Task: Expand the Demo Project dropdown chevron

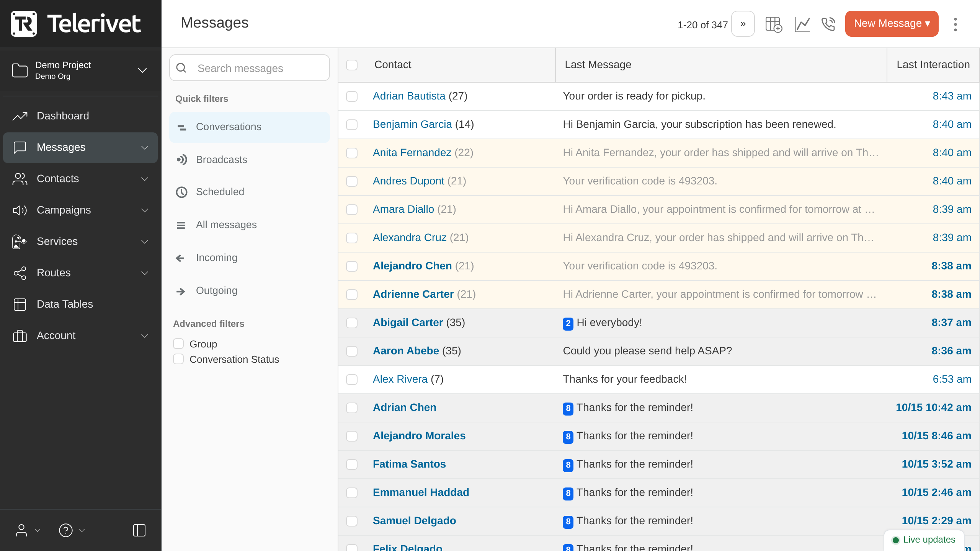Action: [142, 70]
